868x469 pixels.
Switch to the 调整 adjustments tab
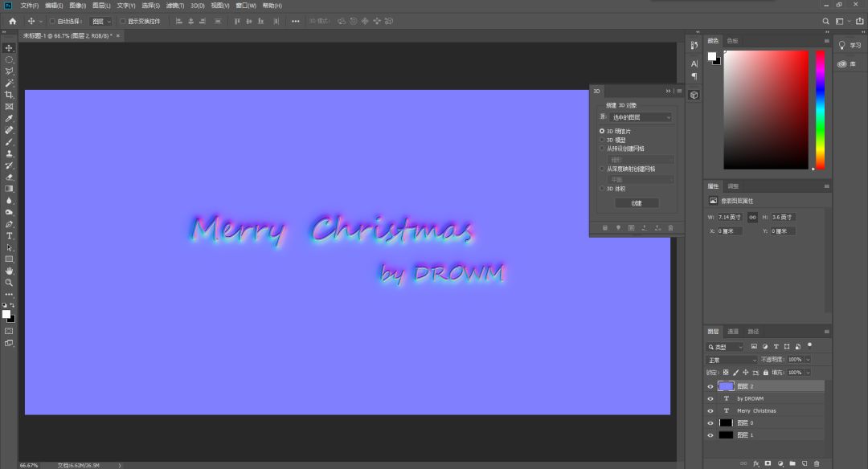pyautogui.click(x=733, y=186)
